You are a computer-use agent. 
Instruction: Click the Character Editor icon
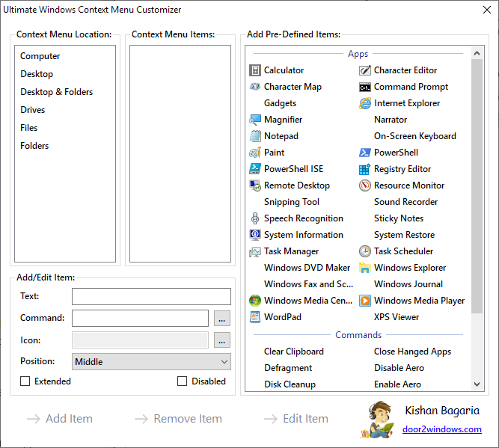coord(365,70)
